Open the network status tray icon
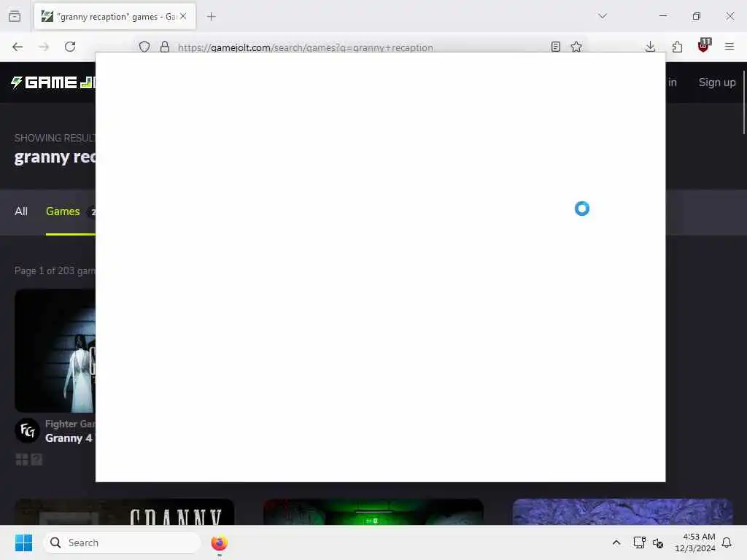 pos(639,542)
